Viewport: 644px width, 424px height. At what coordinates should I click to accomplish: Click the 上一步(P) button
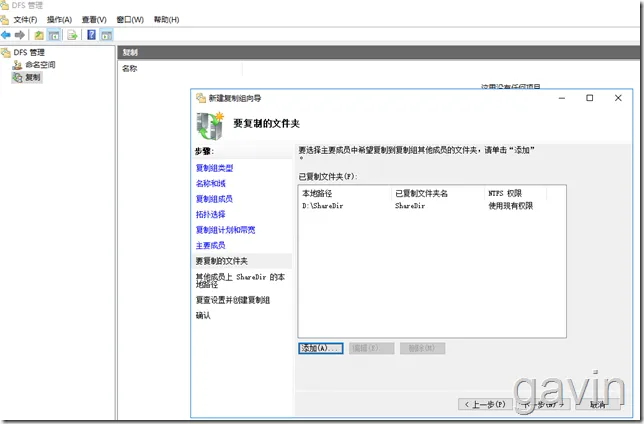[485, 404]
